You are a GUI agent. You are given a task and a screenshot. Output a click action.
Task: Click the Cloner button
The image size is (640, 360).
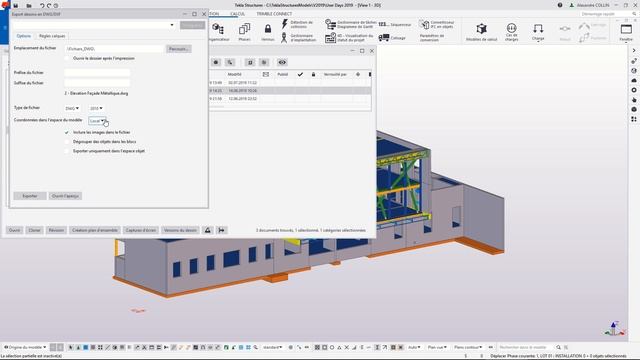click(34, 230)
